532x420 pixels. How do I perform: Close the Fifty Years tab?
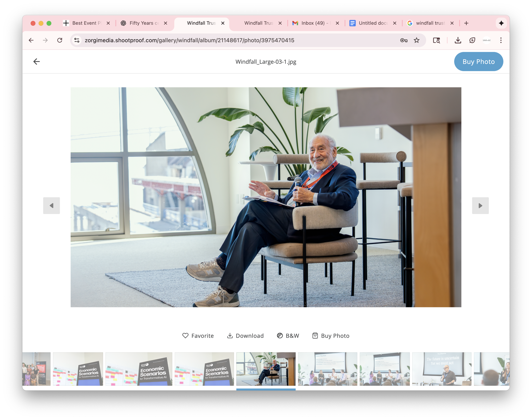pyautogui.click(x=165, y=23)
